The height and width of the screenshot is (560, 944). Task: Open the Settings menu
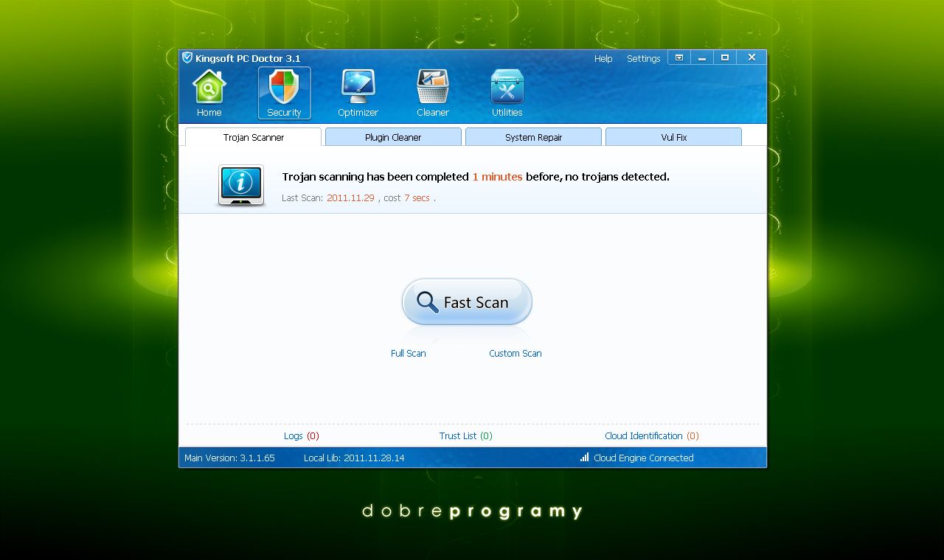pyautogui.click(x=643, y=58)
